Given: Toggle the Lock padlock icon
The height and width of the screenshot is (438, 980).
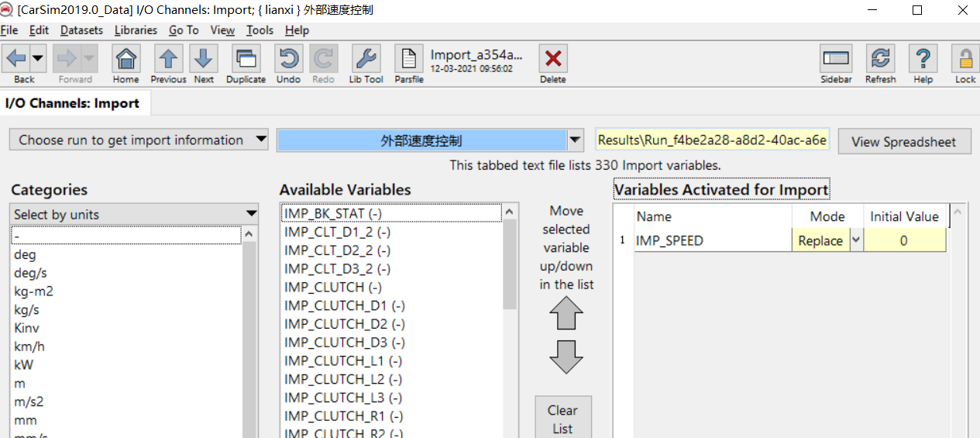Looking at the screenshot, I should [x=965, y=58].
